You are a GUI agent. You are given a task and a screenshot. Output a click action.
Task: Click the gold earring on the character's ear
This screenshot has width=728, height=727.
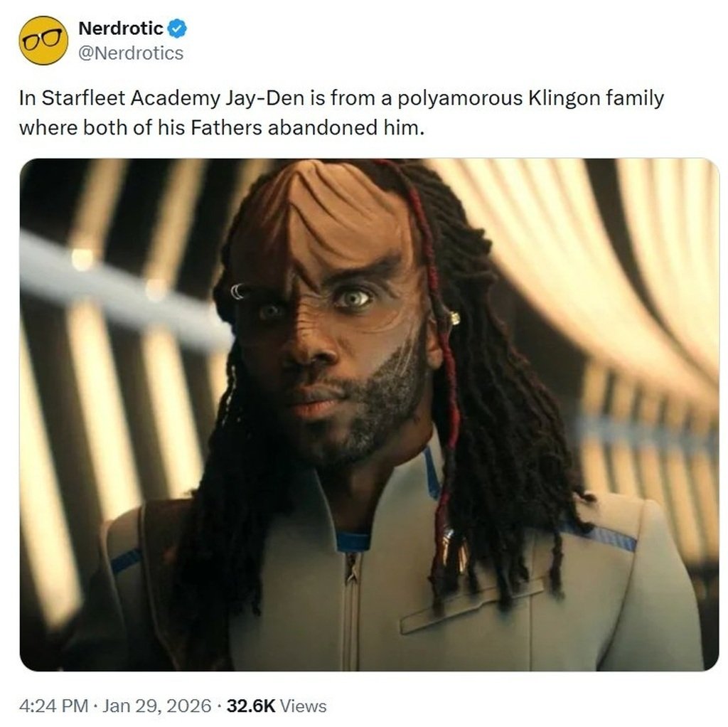click(454, 318)
